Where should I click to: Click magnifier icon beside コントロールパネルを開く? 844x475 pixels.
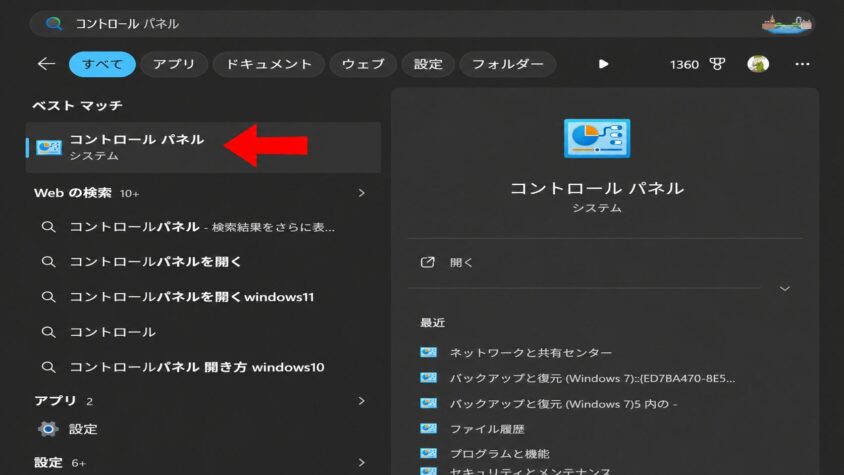click(48, 262)
